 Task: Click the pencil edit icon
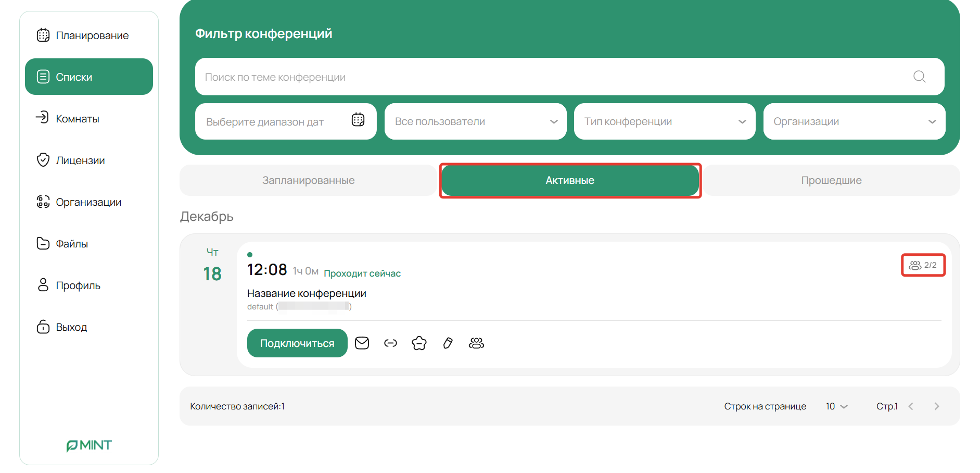[x=448, y=343]
